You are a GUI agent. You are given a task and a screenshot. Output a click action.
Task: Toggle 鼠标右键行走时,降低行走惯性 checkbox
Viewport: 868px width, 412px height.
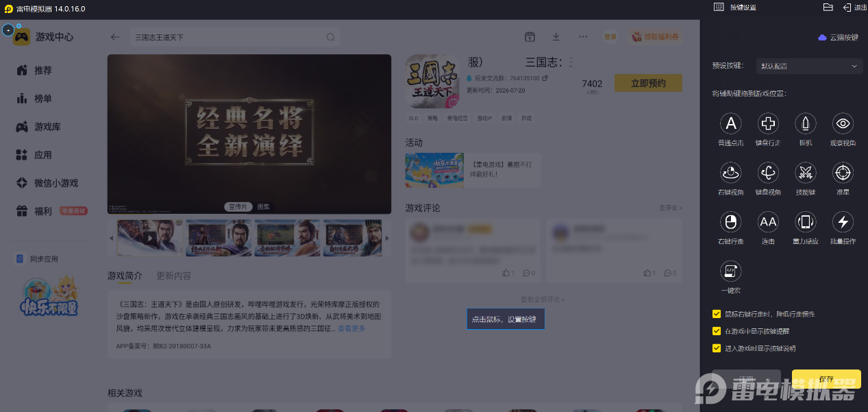coord(717,314)
